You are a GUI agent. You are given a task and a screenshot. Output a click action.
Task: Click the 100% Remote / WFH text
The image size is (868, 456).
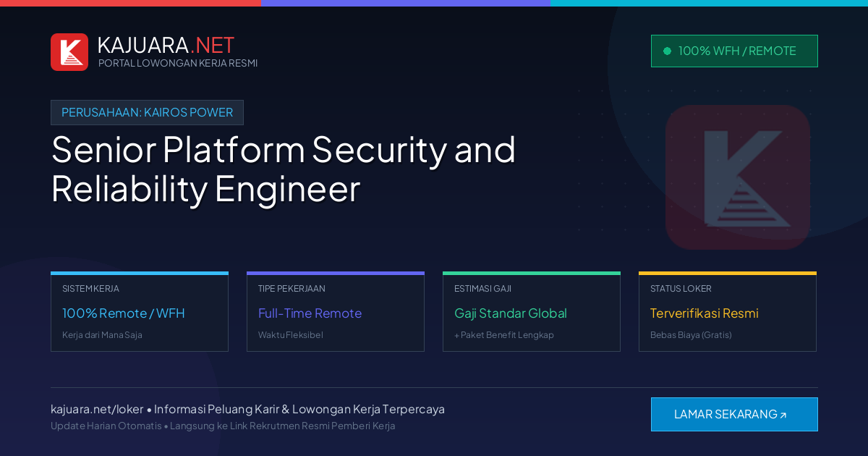coord(124,313)
